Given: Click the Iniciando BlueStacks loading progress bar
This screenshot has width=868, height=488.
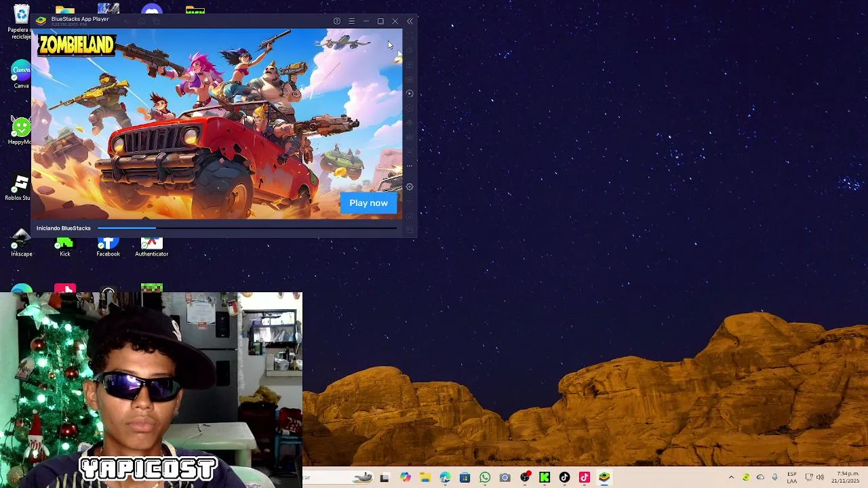Looking at the screenshot, I should (x=247, y=228).
